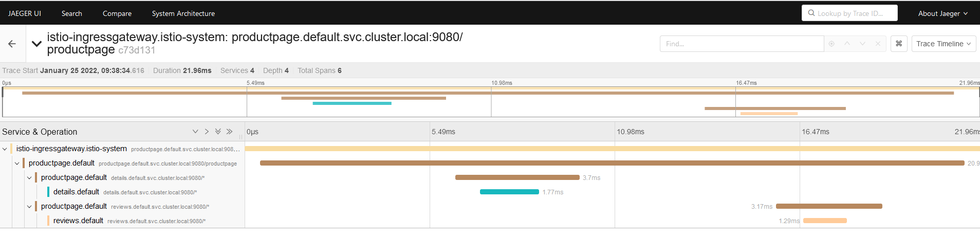
Task: Click trace ID c73d131 text
Action: tap(137, 50)
